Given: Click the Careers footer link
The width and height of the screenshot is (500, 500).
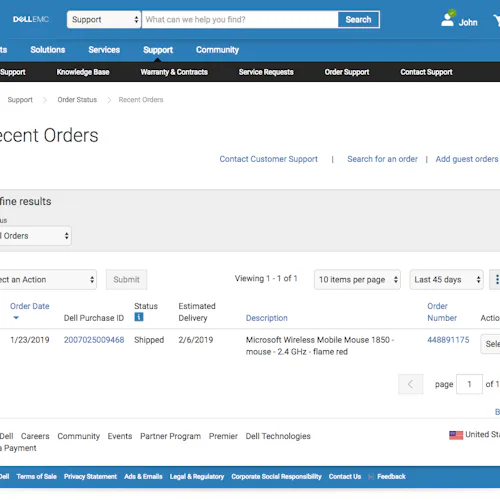Looking at the screenshot, I should pyautogui.click(x=35, y=436).
